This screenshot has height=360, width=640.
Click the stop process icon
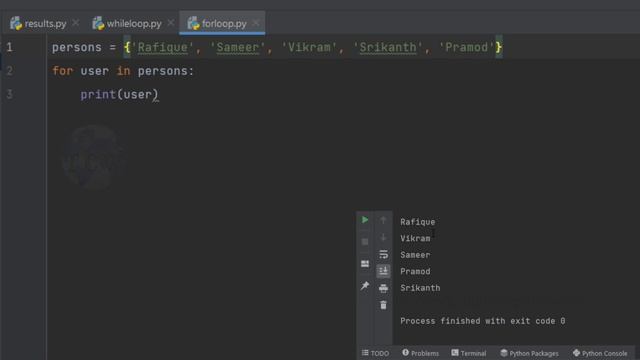click(365, 242)
